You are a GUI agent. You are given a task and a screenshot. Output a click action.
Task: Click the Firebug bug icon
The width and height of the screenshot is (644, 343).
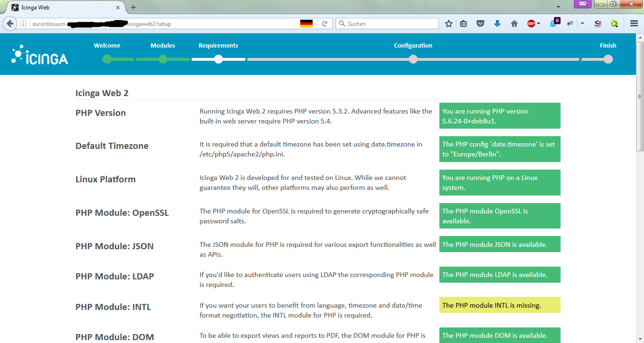pyautogui.click(x=570, y=24)
